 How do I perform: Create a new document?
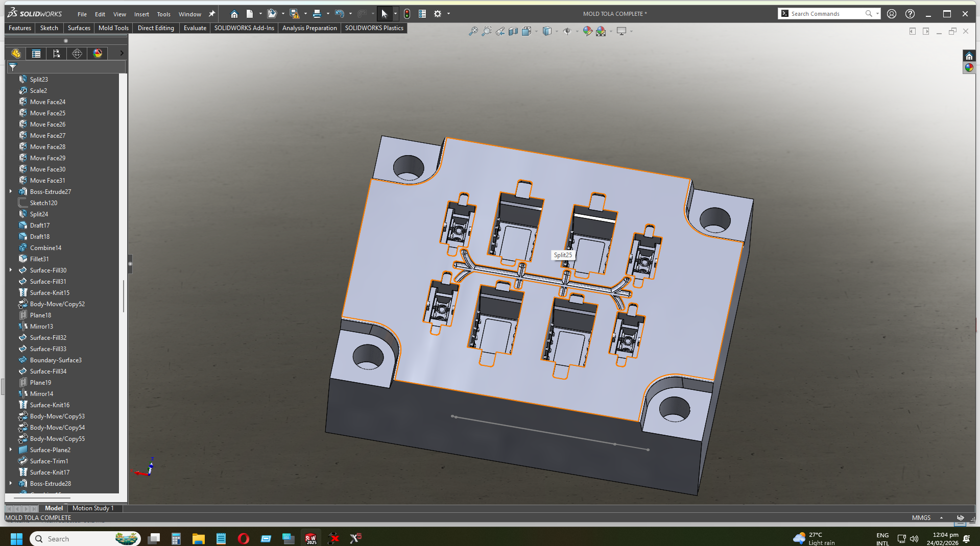point(250,14)
